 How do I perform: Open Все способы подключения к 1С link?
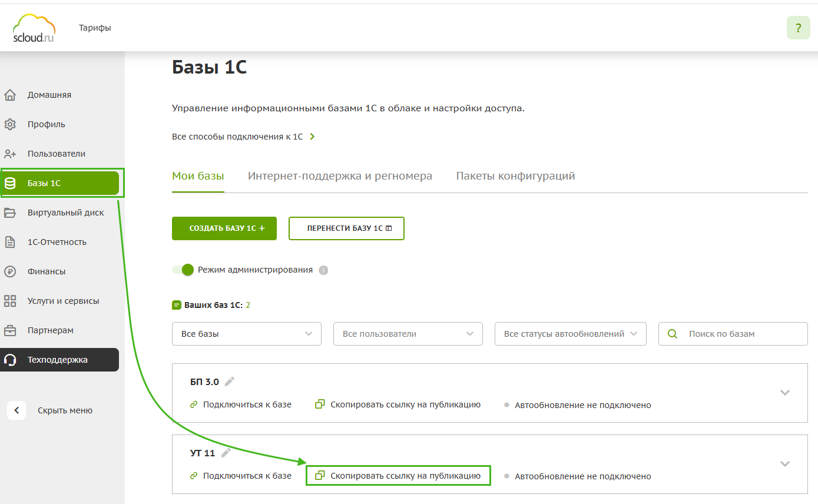pos(244,137)
